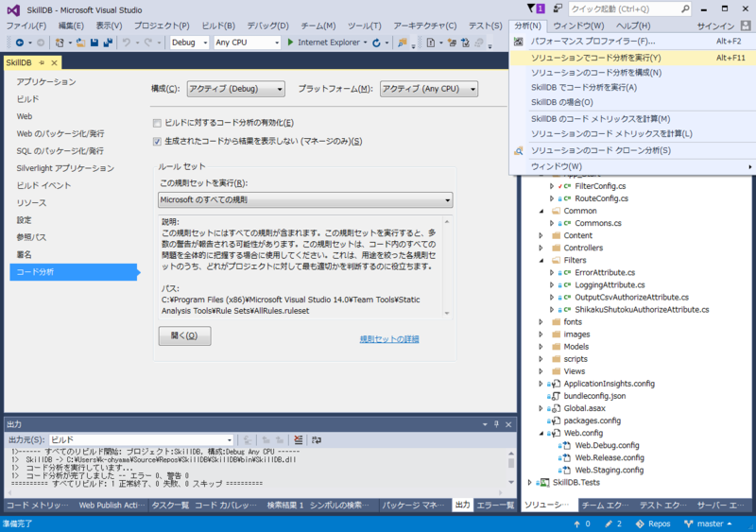Click the Undo arrow icon
The height and width of the screenshot is (532, 756).
point(127,43)
